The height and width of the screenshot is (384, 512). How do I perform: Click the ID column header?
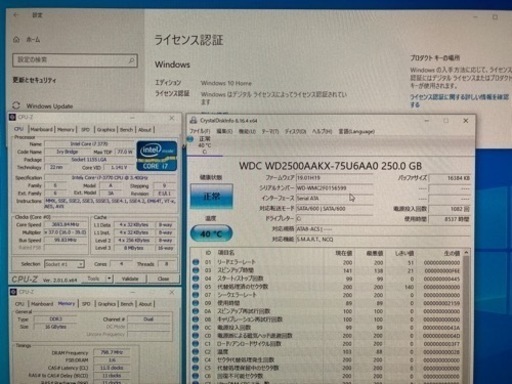208,253
